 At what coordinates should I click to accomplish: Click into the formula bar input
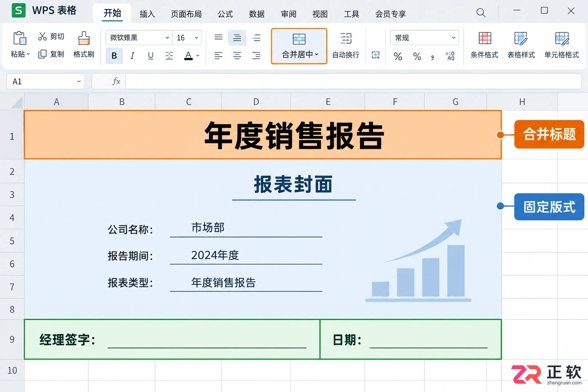(x=353, y=81)
